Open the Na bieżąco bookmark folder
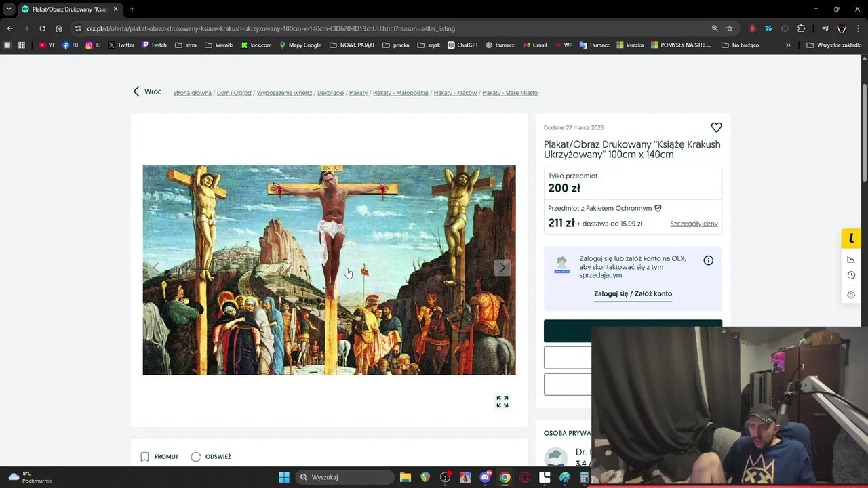 point(740,45)
